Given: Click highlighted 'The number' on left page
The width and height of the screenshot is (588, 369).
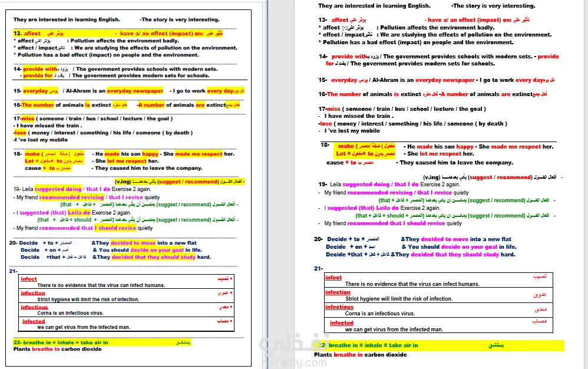Looking at the screenshot, I should coord(38,105).
